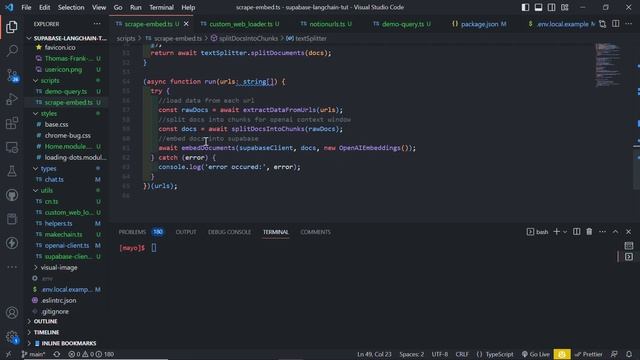Close the scrape-embed.ts tab

pyautogui.click(x=186, y=24)
